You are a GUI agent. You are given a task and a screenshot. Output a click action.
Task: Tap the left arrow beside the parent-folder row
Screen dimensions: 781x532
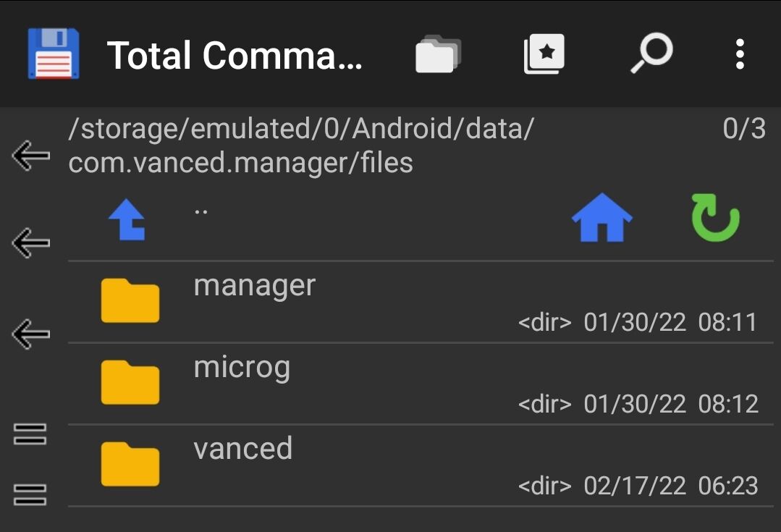31,243
